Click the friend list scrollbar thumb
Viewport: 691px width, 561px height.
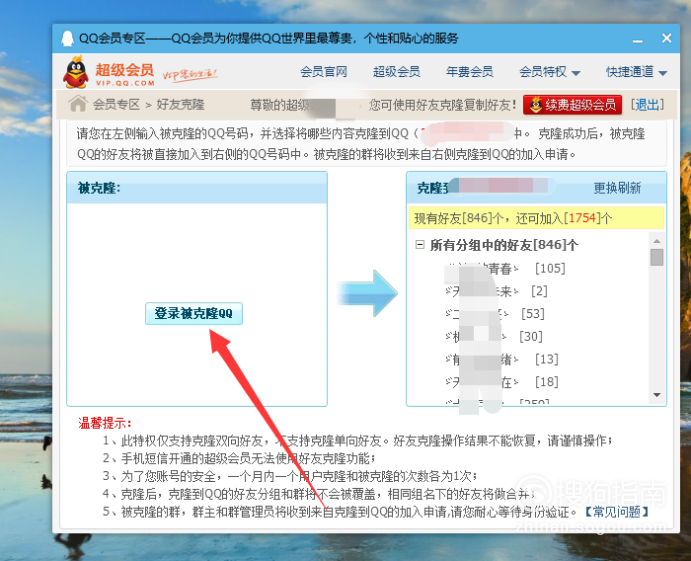pyautogui.click(x=657, y=257)
